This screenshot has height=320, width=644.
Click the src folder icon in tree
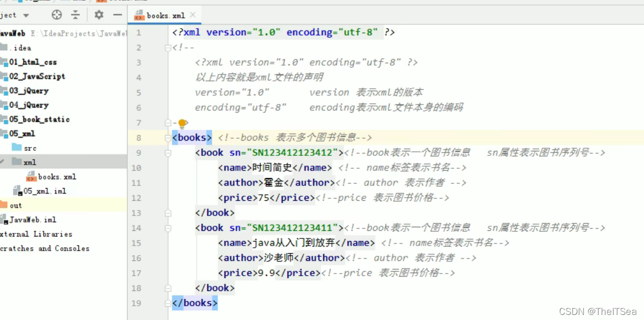pyautogui.click(x=16, y=148)
